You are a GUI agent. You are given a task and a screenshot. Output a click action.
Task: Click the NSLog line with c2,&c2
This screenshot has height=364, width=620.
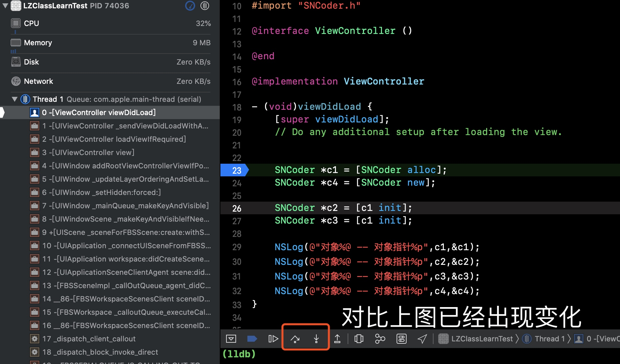[x=377, y=262]
